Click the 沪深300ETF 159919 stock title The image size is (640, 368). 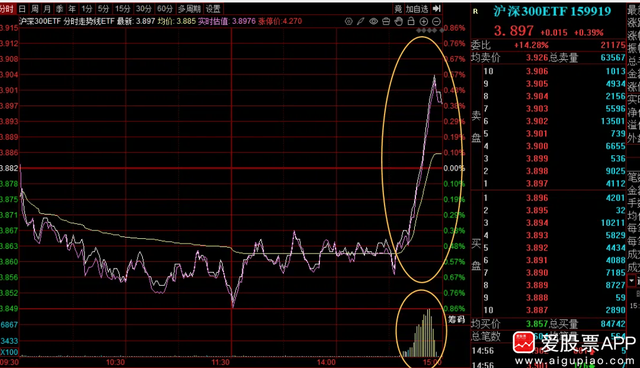point(552,11)
